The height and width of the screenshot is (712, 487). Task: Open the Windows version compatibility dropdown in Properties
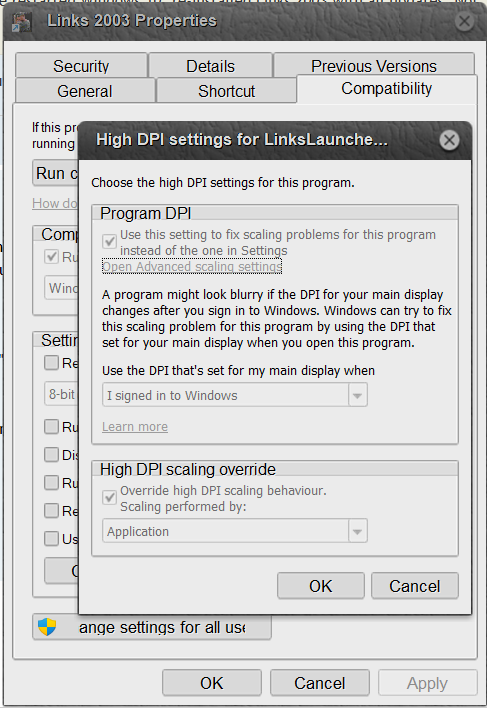pyautogui.click(x=61, y=287)
